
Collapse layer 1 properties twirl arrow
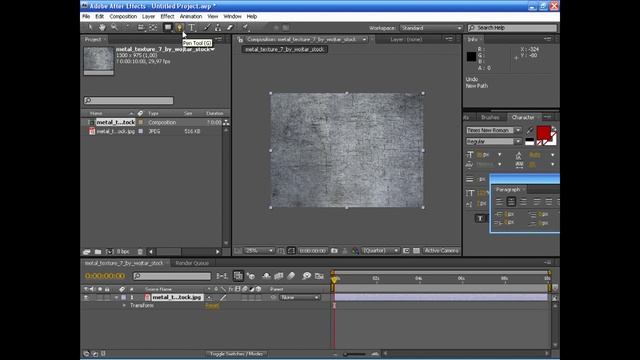(x=116, y=298)
